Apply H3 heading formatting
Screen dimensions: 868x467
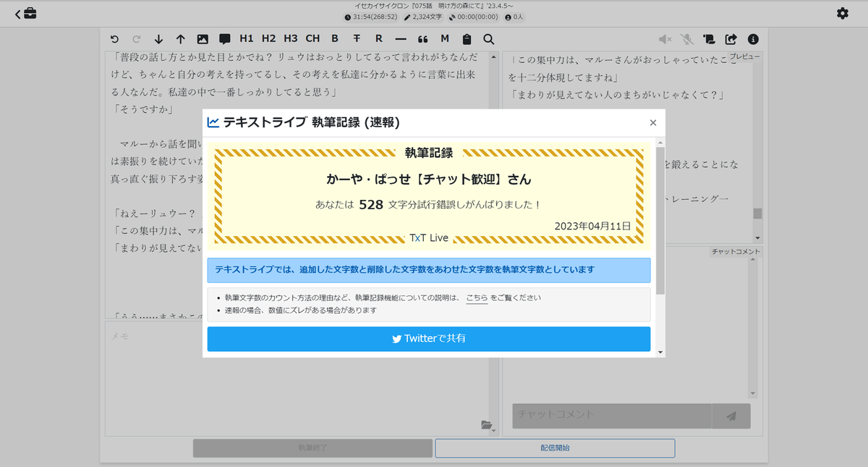click(x=291, y=38)
